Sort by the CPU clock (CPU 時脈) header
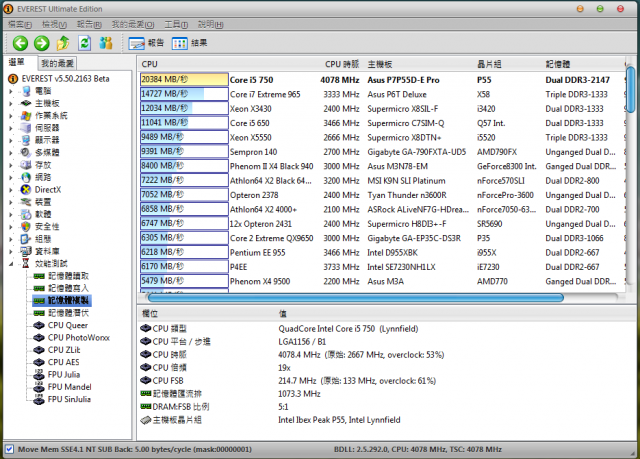 (x=342, y=64)
